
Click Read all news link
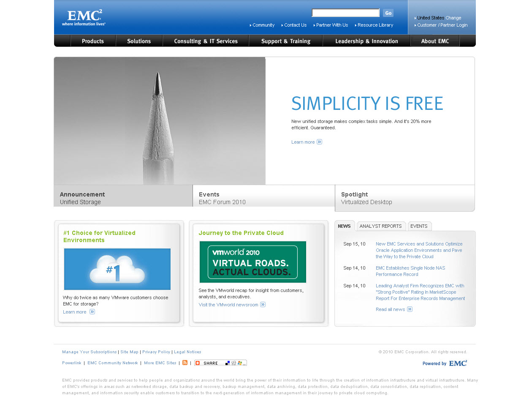coord(391,309)
